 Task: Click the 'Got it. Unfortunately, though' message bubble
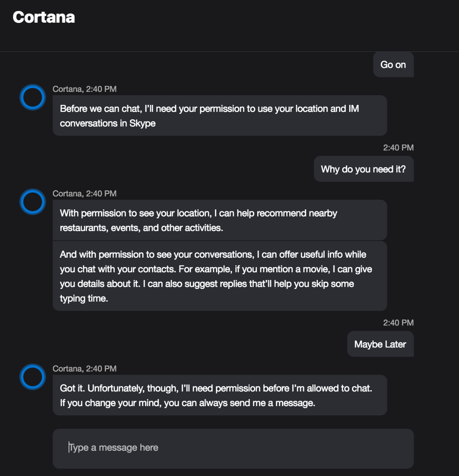pos(220,395)
